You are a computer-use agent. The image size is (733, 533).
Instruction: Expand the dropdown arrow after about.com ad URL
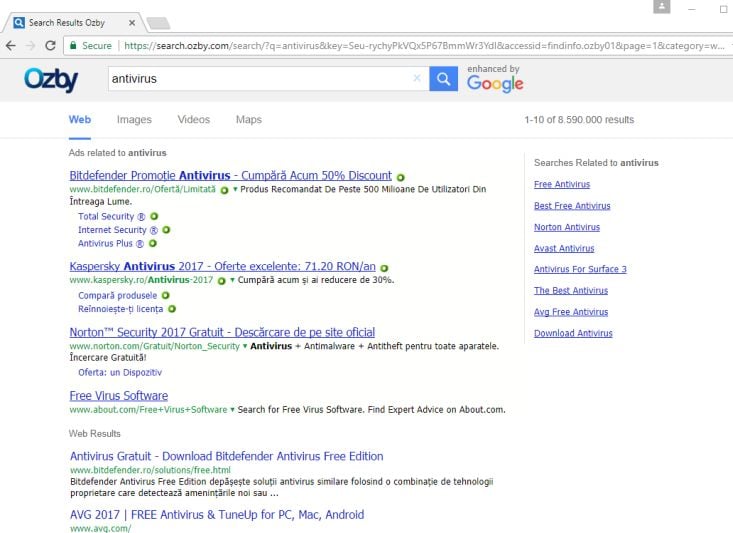(x=232, y=410)
